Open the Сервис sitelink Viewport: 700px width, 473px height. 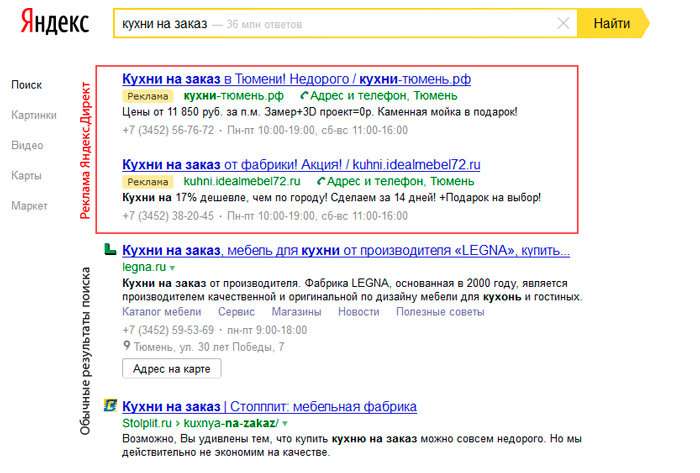click(x=236, y=312)
